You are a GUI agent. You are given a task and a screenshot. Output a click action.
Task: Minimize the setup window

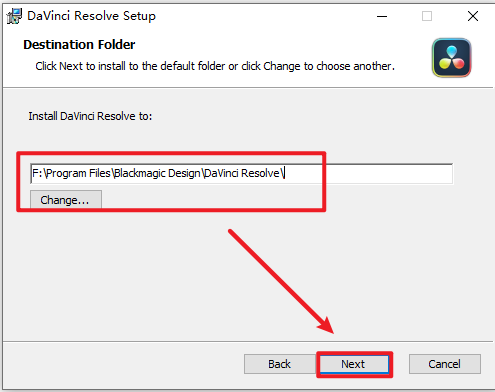click(x=382, y=16)
